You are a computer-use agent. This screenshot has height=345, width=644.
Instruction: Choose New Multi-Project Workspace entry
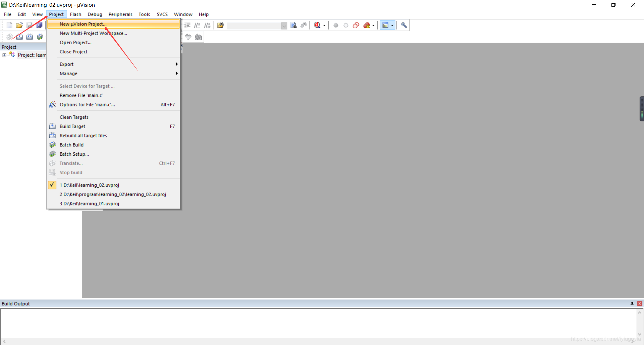tap(113, 33)
